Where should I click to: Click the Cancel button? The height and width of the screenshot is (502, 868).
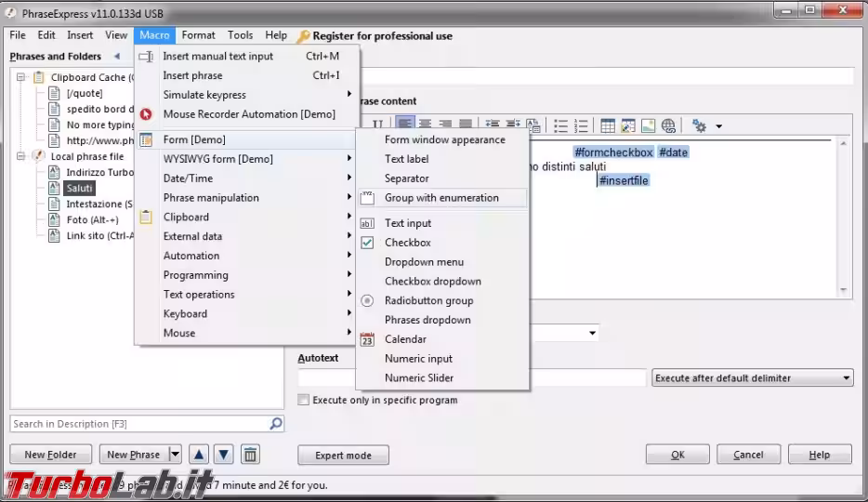[748, 455]
